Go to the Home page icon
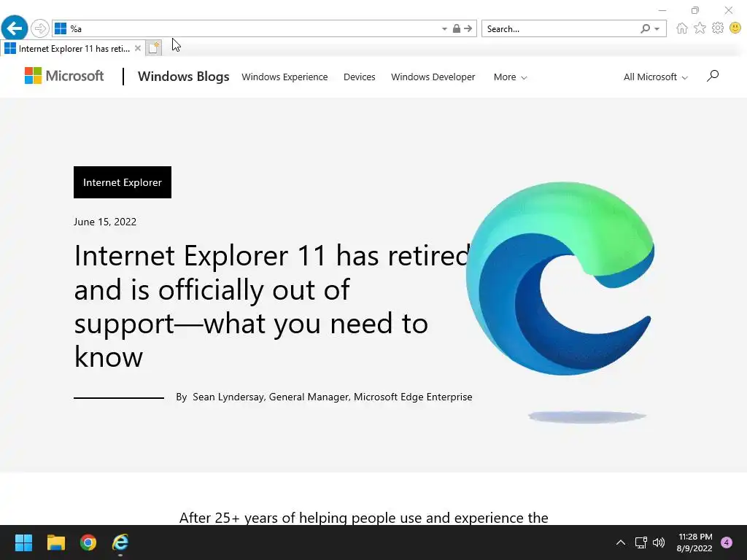Viewport: 747px width, 560px height. pos(682,28)
